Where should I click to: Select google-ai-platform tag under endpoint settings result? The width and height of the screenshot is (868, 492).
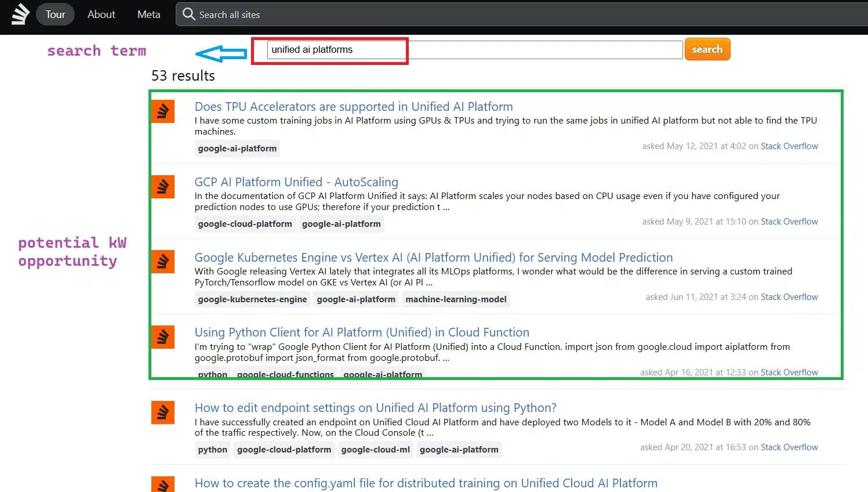click(459, 450)
